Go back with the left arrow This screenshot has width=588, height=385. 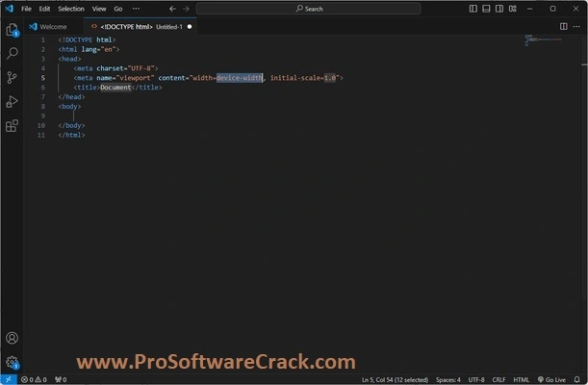coord(172,9)
